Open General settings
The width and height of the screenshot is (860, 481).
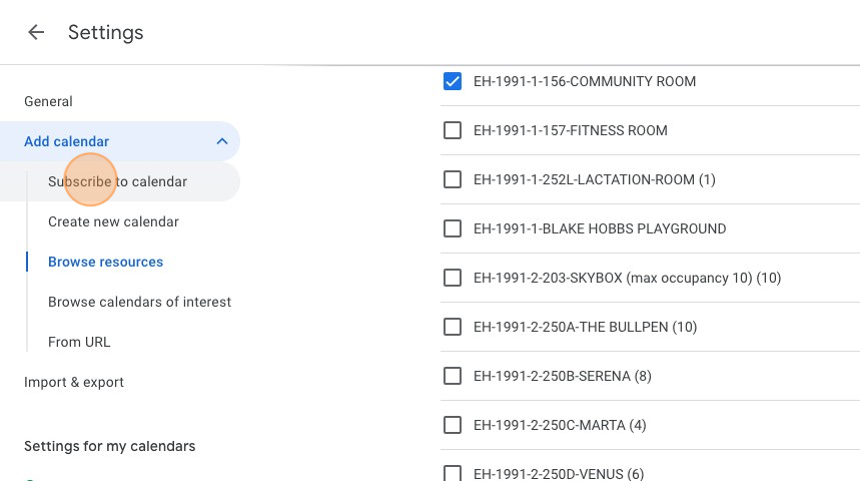(48, 101)
